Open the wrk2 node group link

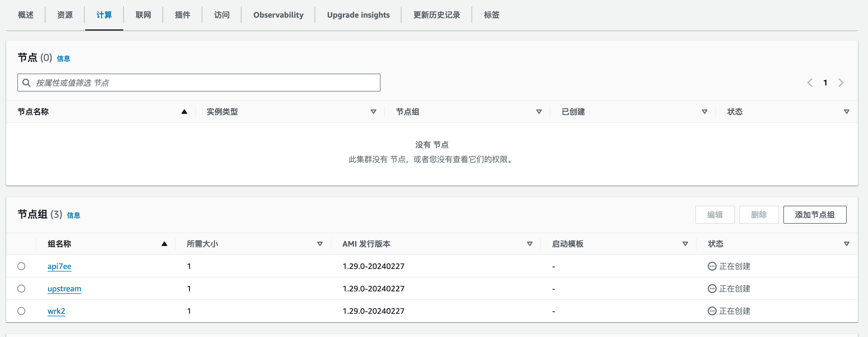coord(56,311)
